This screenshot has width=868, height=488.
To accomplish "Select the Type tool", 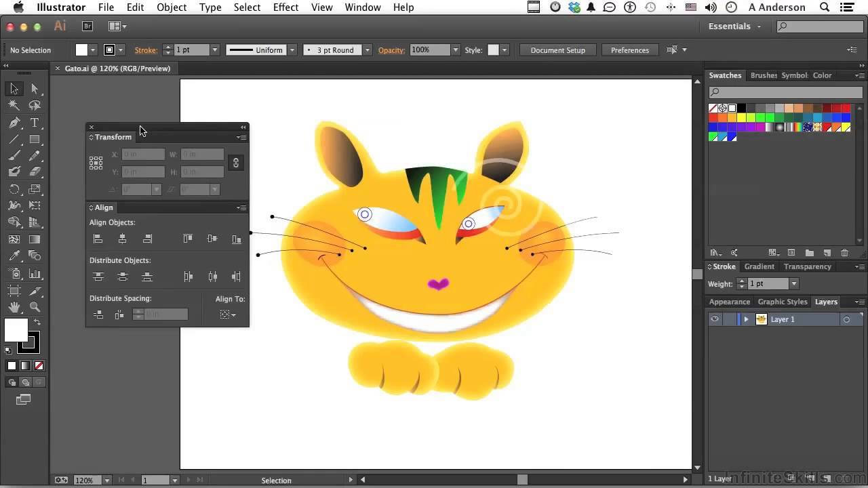I will pos(35,123).
